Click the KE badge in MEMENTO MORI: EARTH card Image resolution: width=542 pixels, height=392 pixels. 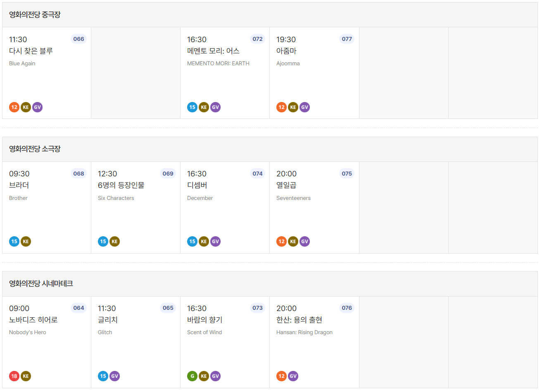[x=204, y=107]
